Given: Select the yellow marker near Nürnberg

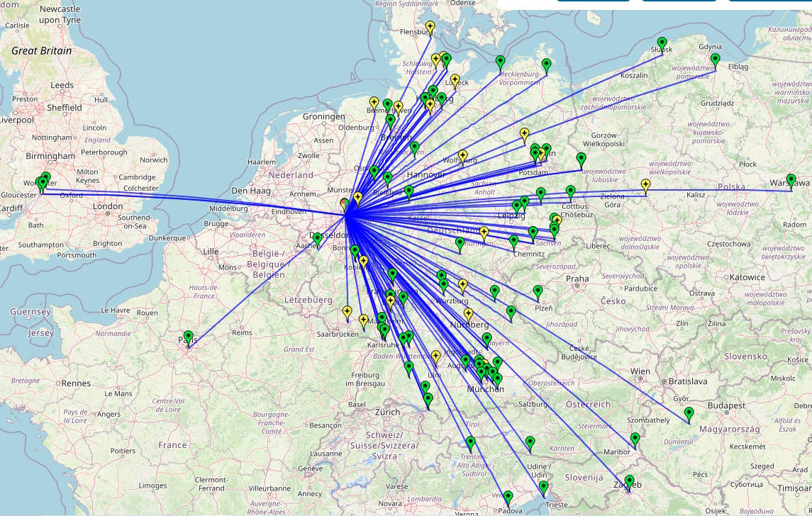Looking at the screenshot, I should point(468,314).
